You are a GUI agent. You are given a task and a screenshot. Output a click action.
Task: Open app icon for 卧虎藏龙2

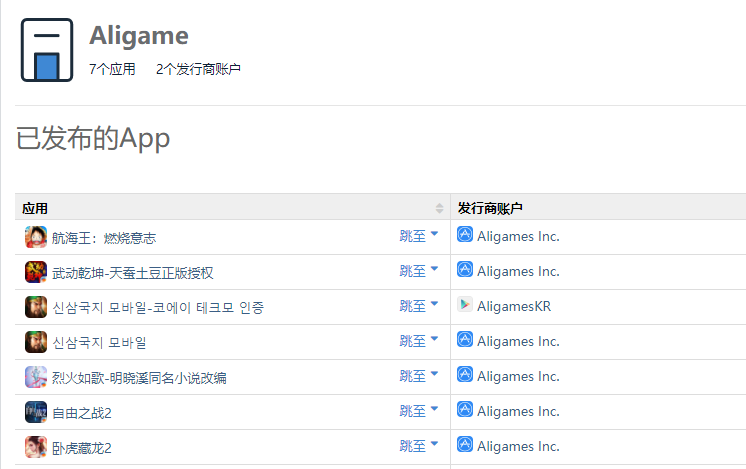click(36, 447)
